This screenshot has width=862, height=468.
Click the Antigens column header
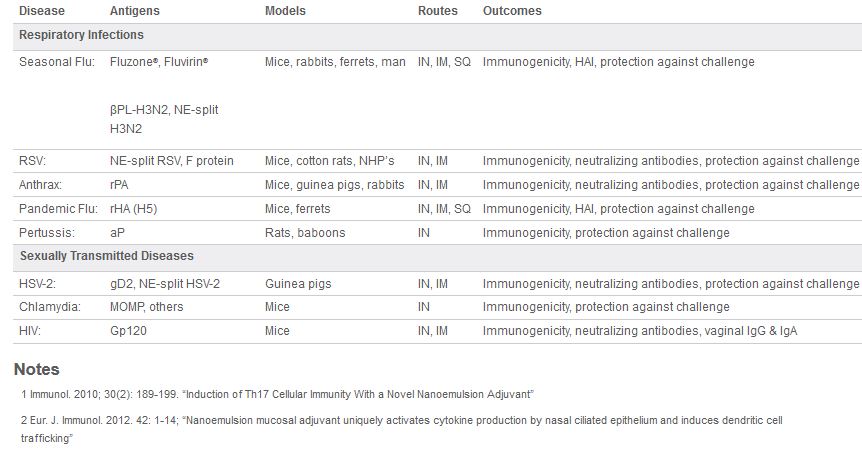(x=135, y=11)
